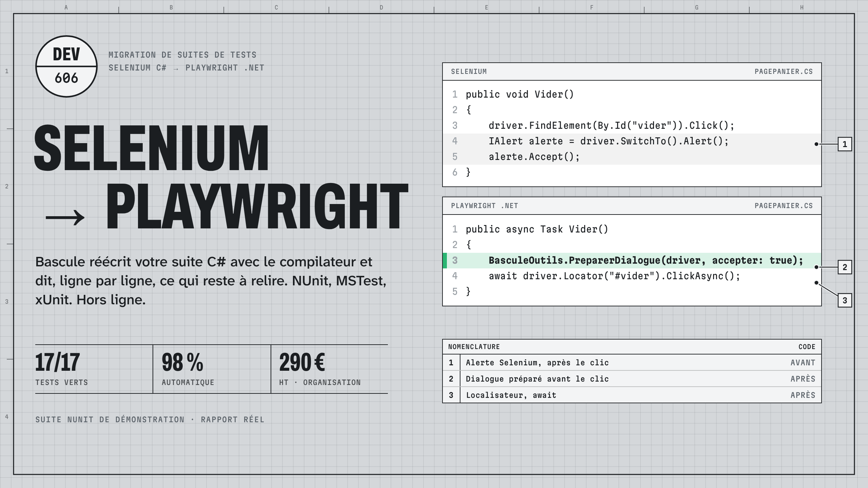Click callout marker 3 below Playwright panel
Image resolution: width=868 pixels, height=488 pixels.
(x=845, y=301)
